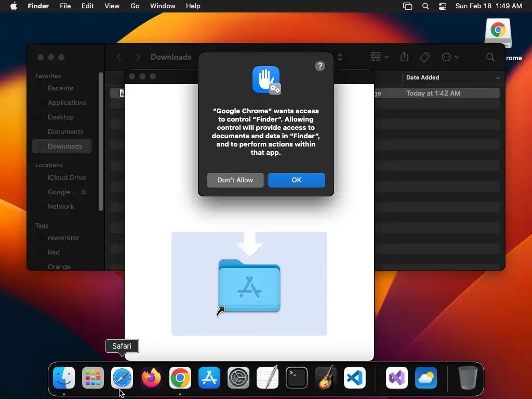This screenshot has height=399, width=532.
Task: Select Network in Finder sidebar
Action: pos(62,207)
